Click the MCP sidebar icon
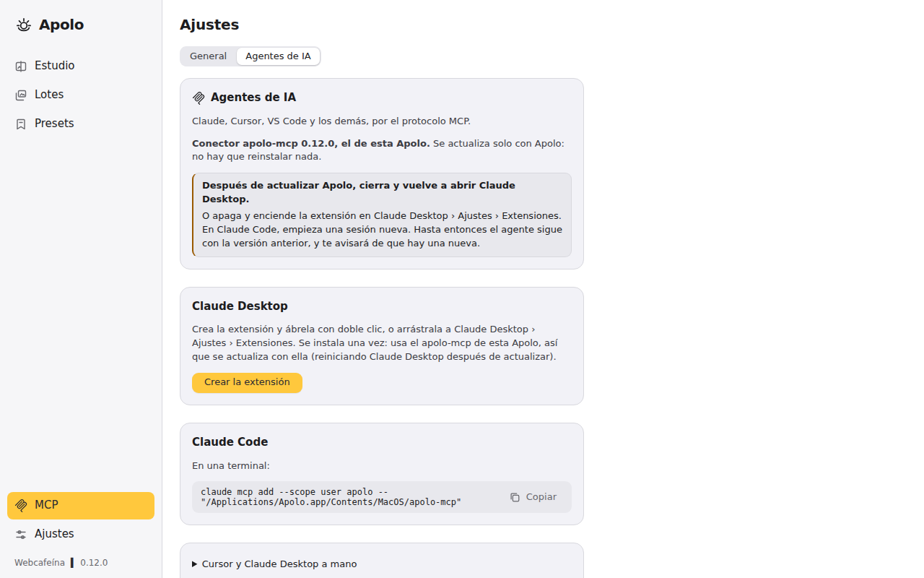The height and width of the screenshot is (578, 924). (21, 505)
